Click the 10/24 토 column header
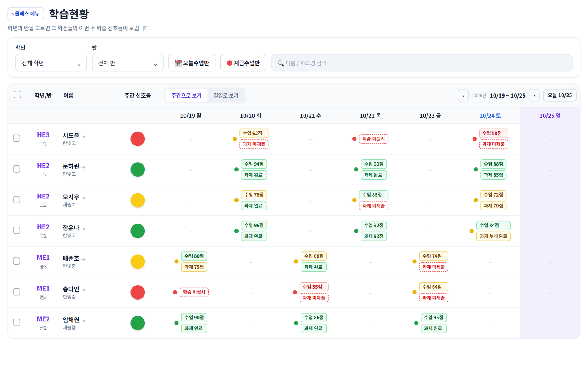This screenshot has width=588, height=368. pyautogui.click(x=490, y=116)
